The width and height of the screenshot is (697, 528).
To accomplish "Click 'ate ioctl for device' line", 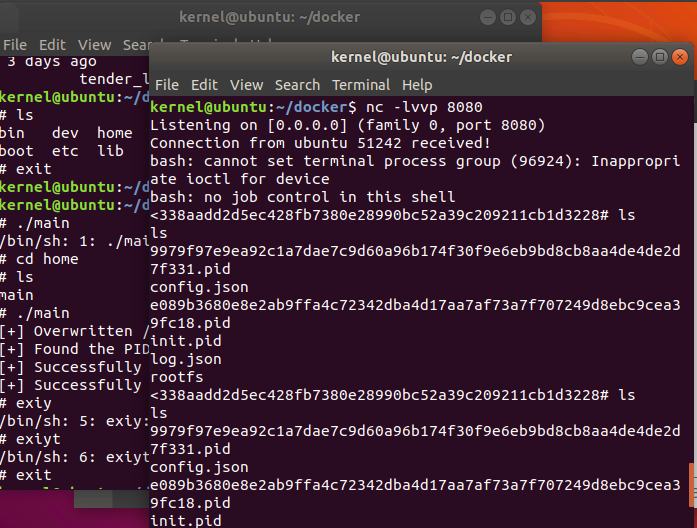I will (x=240, y=179).
